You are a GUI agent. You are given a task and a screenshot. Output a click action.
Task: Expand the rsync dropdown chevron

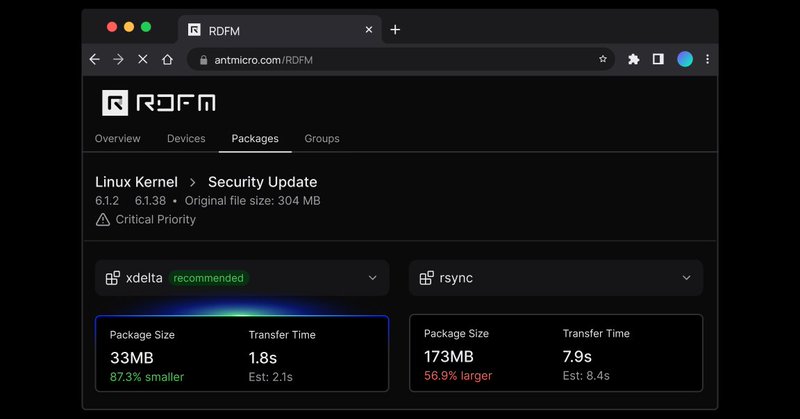(x=686, y=278)
